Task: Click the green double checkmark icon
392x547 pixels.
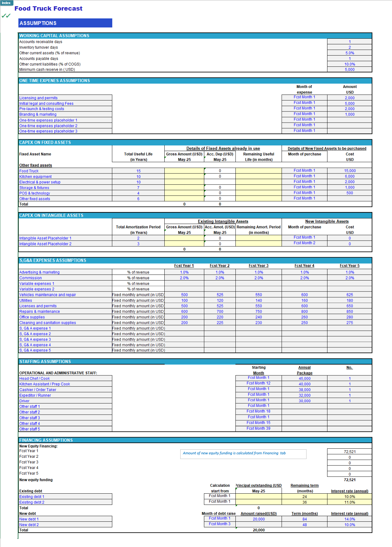Action: pyautogui.click(x=6, y=16)
